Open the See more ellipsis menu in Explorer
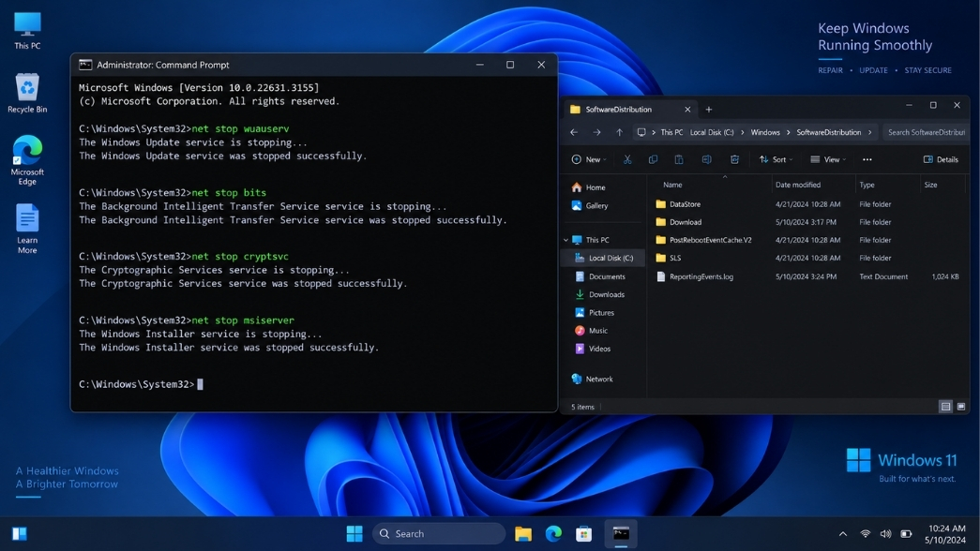Screen dimensions: 980x551 (x=867, y=160)
